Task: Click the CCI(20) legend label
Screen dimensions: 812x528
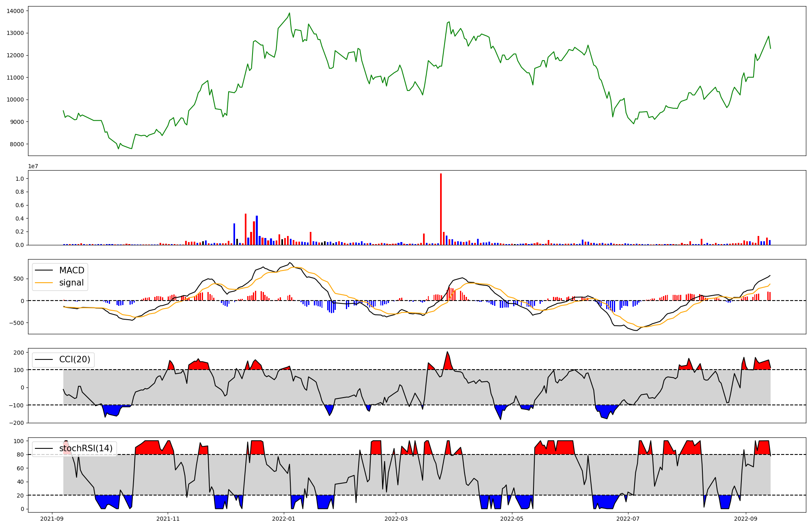Action: pyautogui.click(x=75, y=359)
